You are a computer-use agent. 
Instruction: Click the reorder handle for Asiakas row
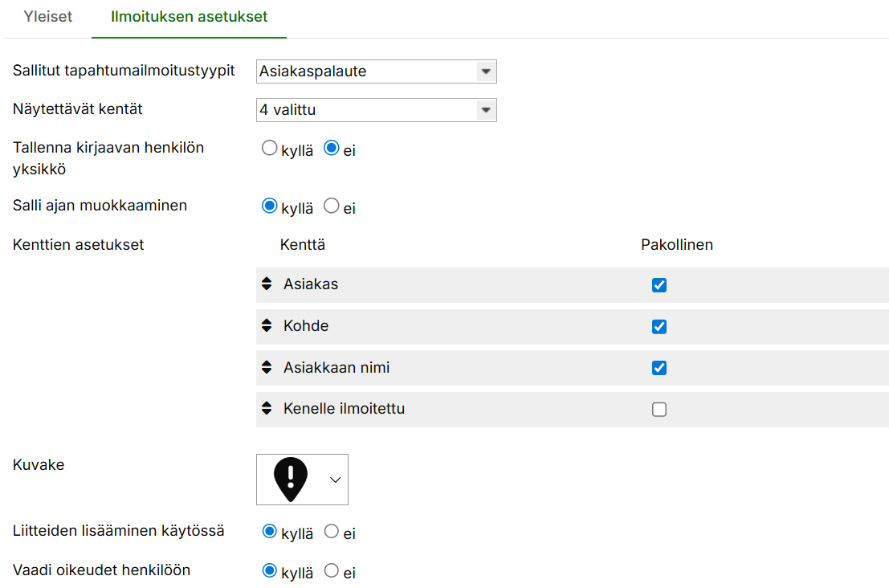[267, 285]
